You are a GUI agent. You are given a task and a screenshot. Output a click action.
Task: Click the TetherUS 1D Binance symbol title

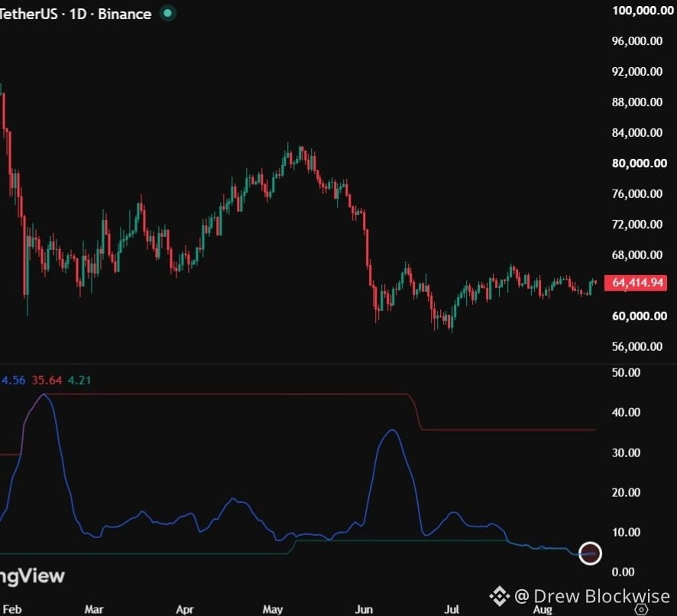coord(76,14)
